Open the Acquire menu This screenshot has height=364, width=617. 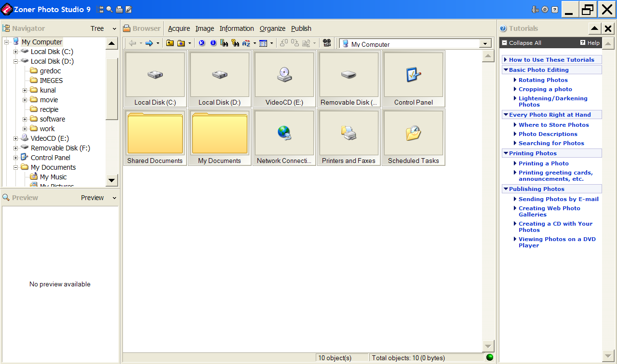click(x=179, y=28)
